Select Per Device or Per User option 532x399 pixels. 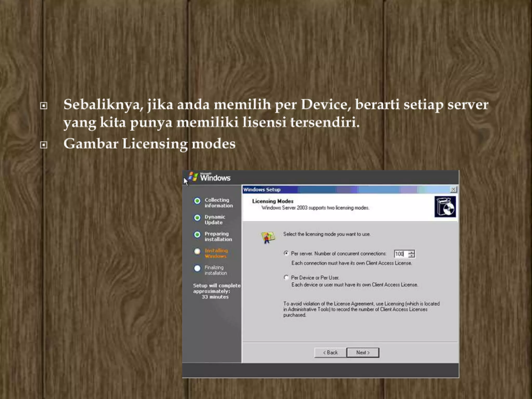286,278
